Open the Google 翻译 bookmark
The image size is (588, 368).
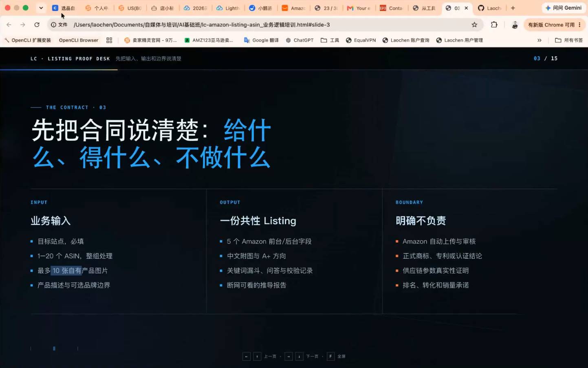pyautogui.click(x=261, y=40)
